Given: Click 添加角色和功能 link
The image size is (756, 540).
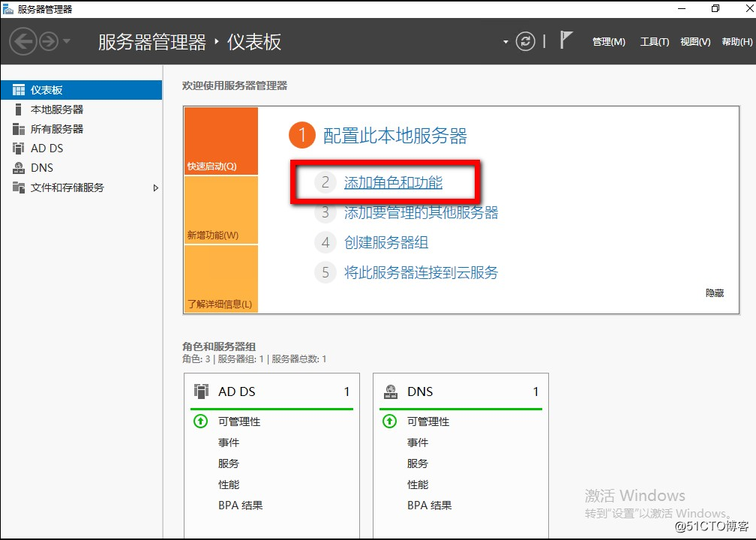Looking at the screenshot, I should tap(393, 182).
